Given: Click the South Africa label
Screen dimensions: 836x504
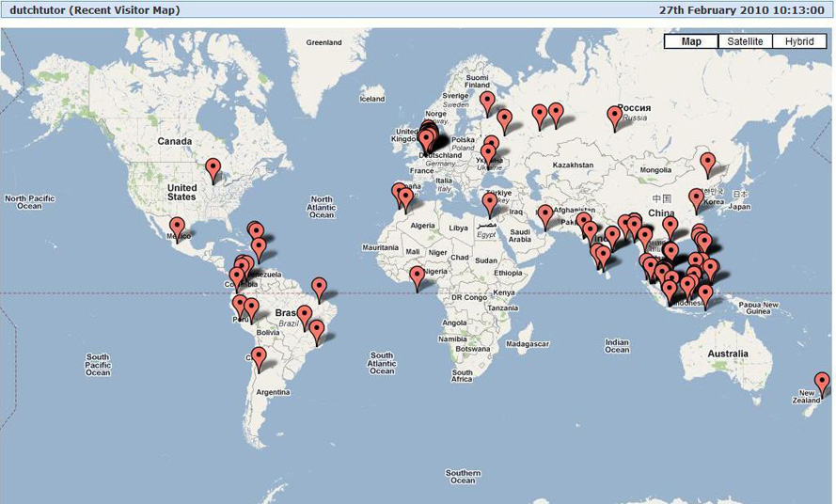Looking at the screenshot, I should 462,376.
